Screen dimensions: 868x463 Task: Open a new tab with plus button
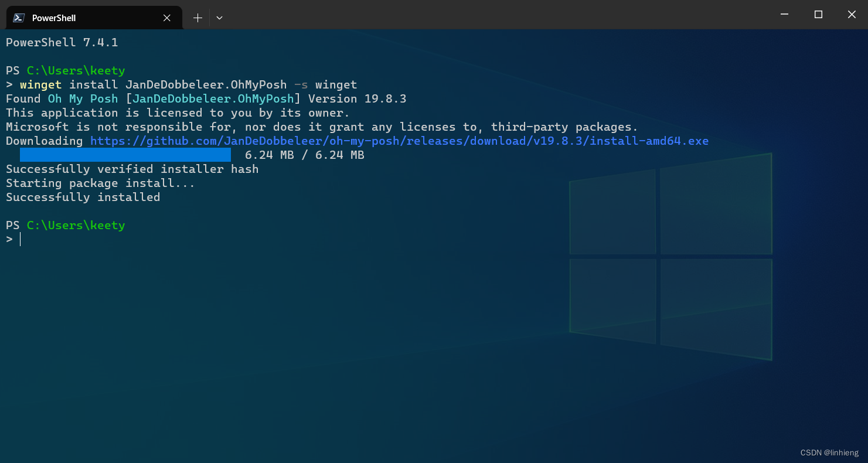[198, 18]
